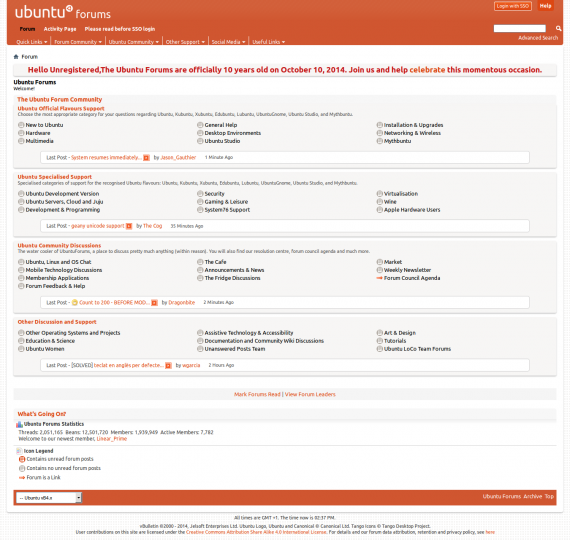Screen dimensions: 570x540
Task: Click the forum status icon beside New to Ubuntu
Action: [21, 125]
